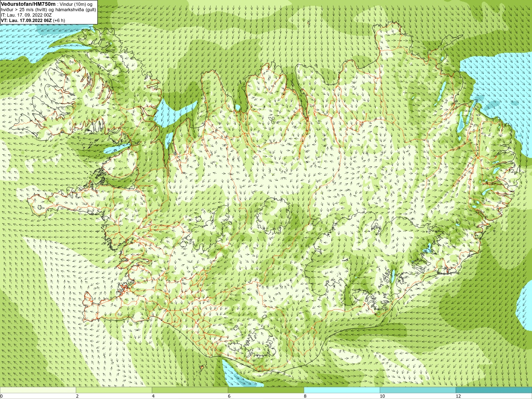The image size is (532, 399).
Task: Click the legend label '10'
Action: click(382, 396)
